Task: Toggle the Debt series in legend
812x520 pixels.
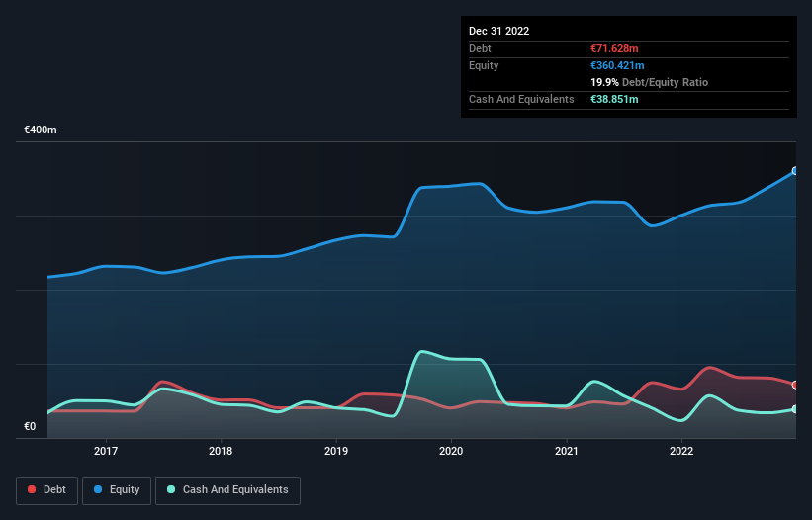Action: 46,490
